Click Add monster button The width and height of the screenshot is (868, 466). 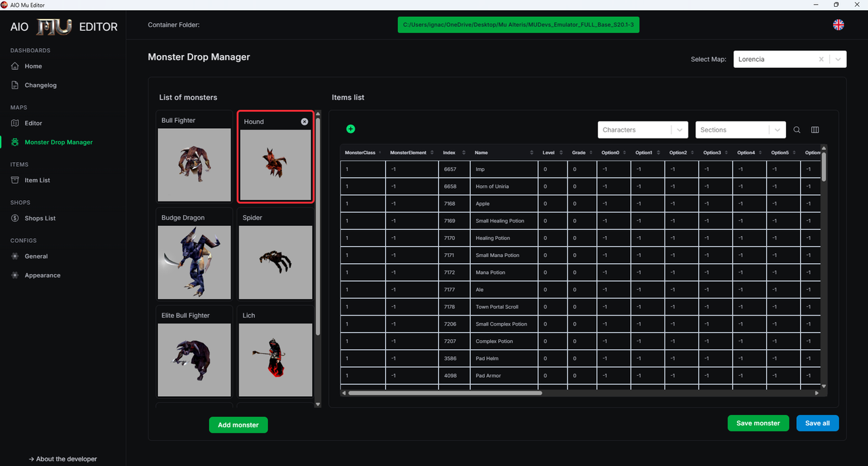click(x=238, y=425)
